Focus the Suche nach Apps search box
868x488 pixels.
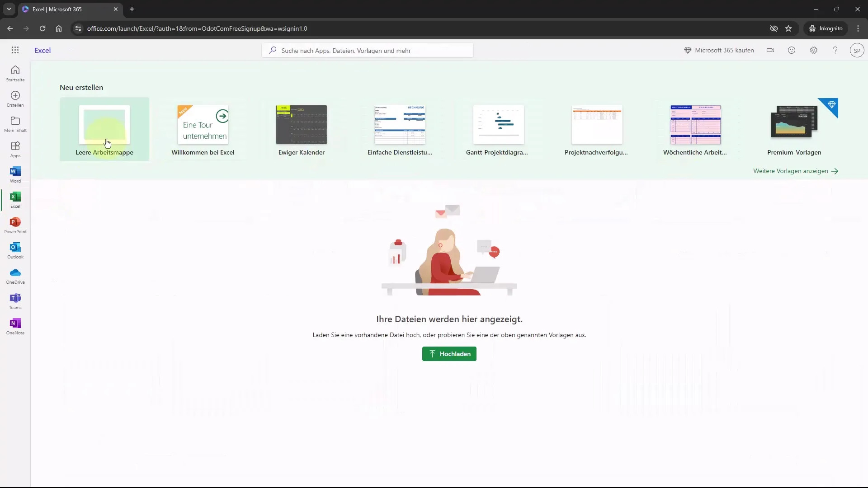(368, 51)
